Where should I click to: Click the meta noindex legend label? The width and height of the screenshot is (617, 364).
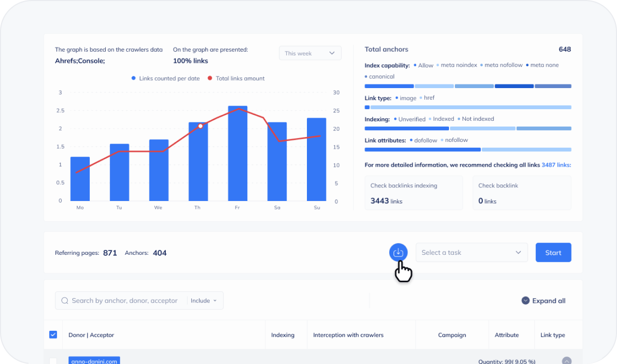pyautogui.click(x=459, y=65)
